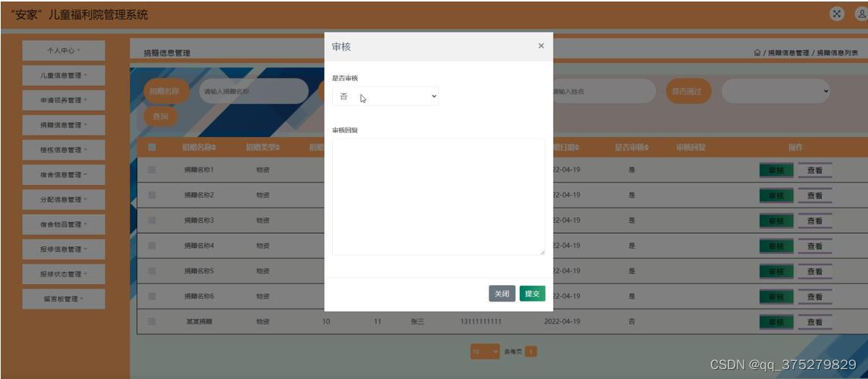Open the 是否通过 filter dropdown
This screenshot has width=868, height=379.
777,91
